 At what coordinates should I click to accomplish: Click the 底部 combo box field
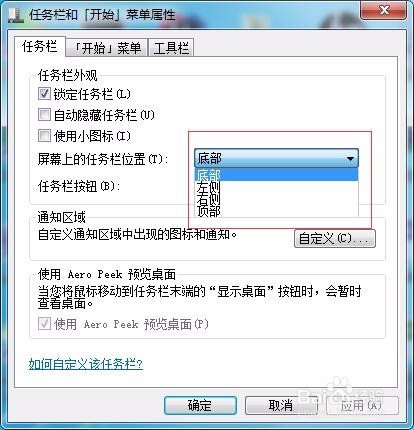click(276, 158)
